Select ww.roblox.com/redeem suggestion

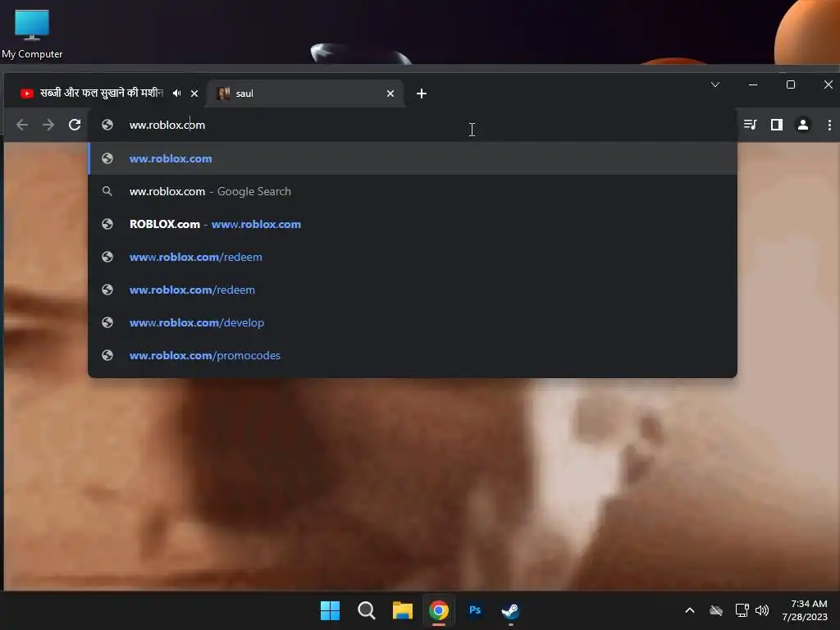coord(413,290)
